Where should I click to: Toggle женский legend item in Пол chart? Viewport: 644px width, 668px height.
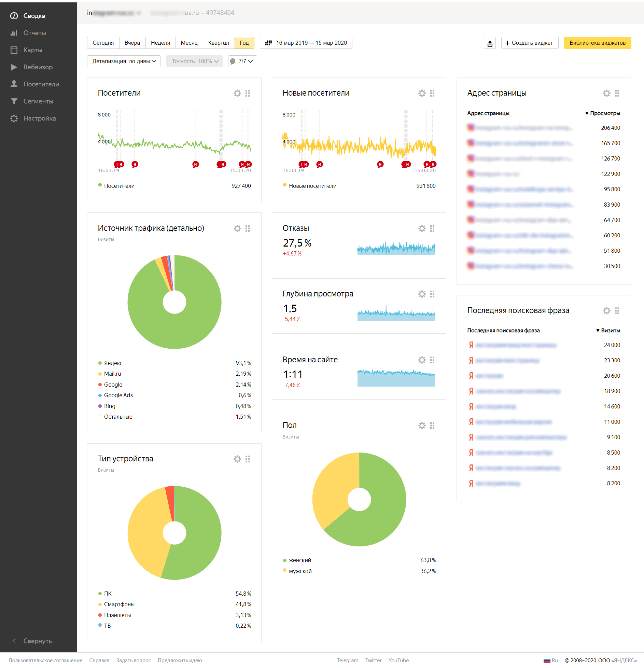pos(299,560)
